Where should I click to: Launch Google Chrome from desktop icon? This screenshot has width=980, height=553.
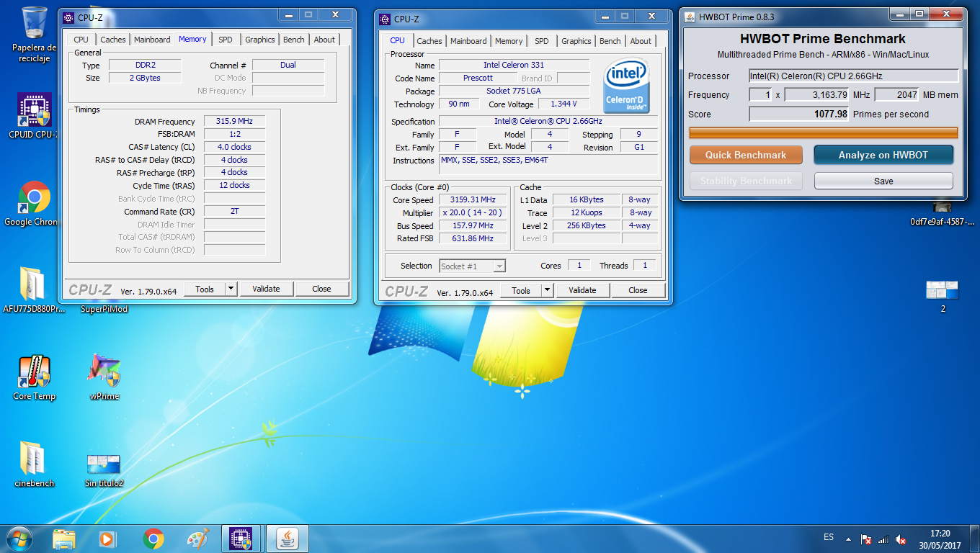coord(33,204)
